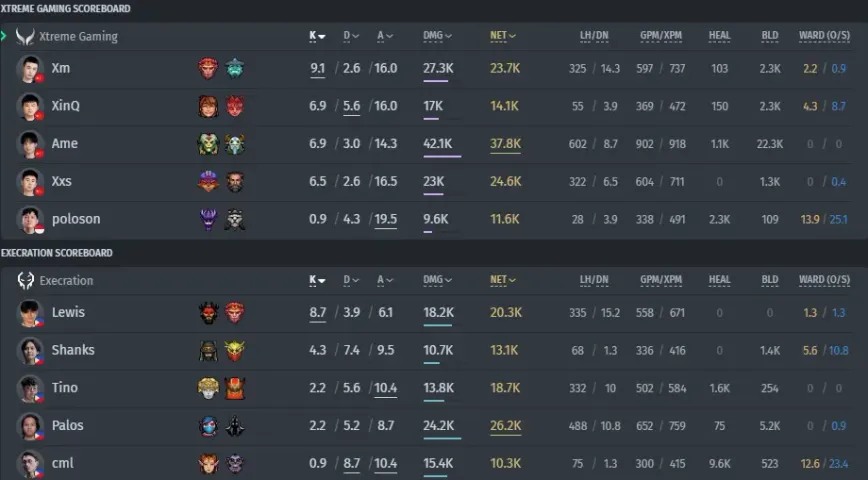Click Ame's second hero icon
This screenshot has width=868, height=480.
[x=235, y=144]
